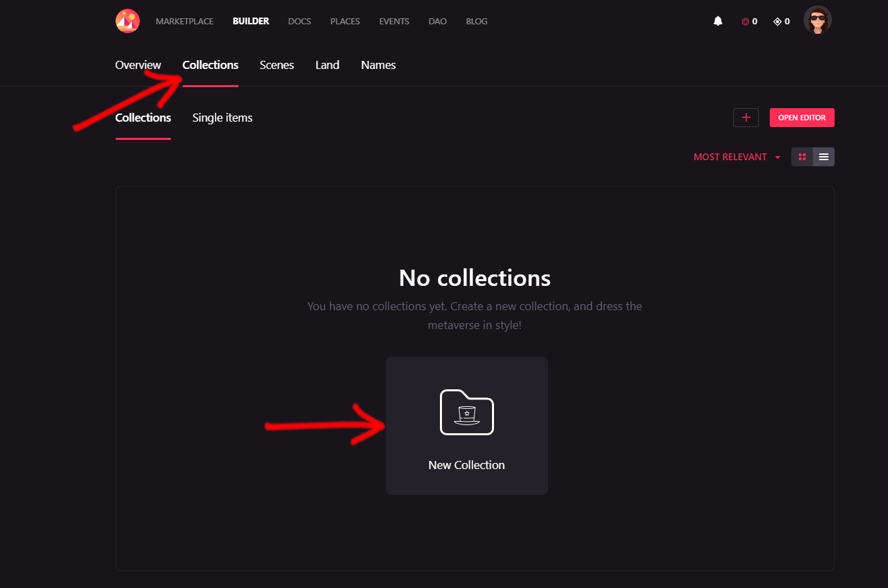This screenshot has width=888, height=588.
Task: Click the white MANA balance icon
Action: tap(777, 22)
